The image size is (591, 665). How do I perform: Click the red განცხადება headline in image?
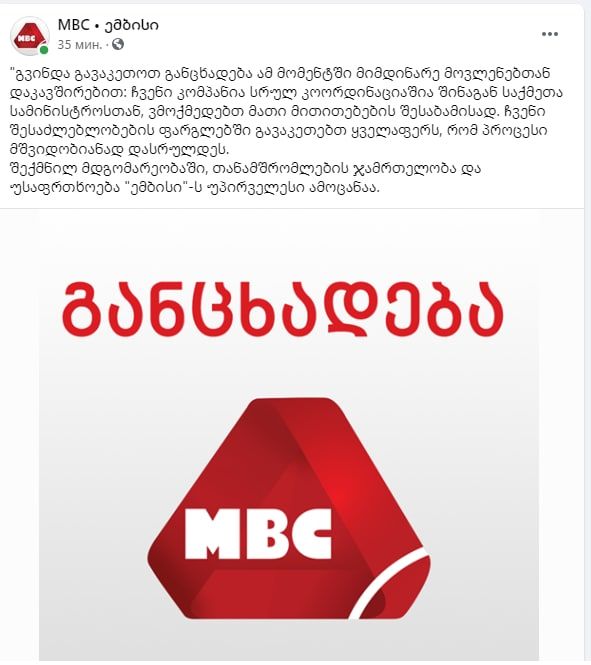[282, 309]
